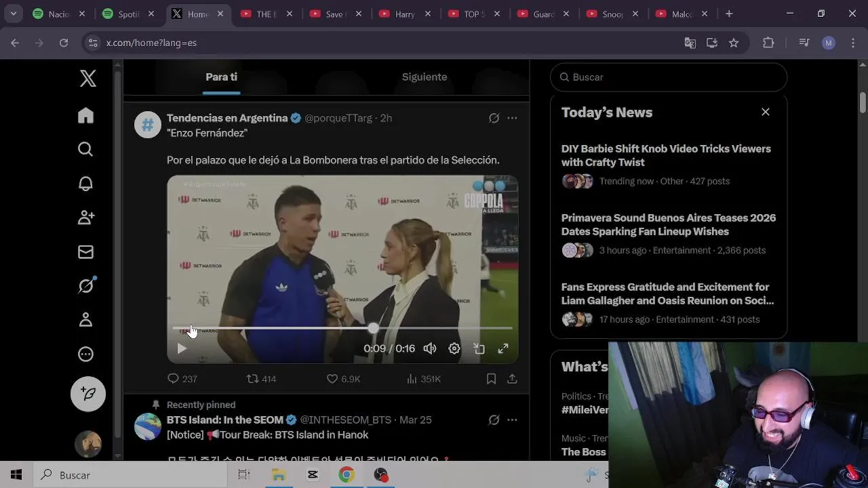The width and height of the screenshot is (868, 488).
Task: Open File Explorer from the taskbar
Action: pos(279,475)
